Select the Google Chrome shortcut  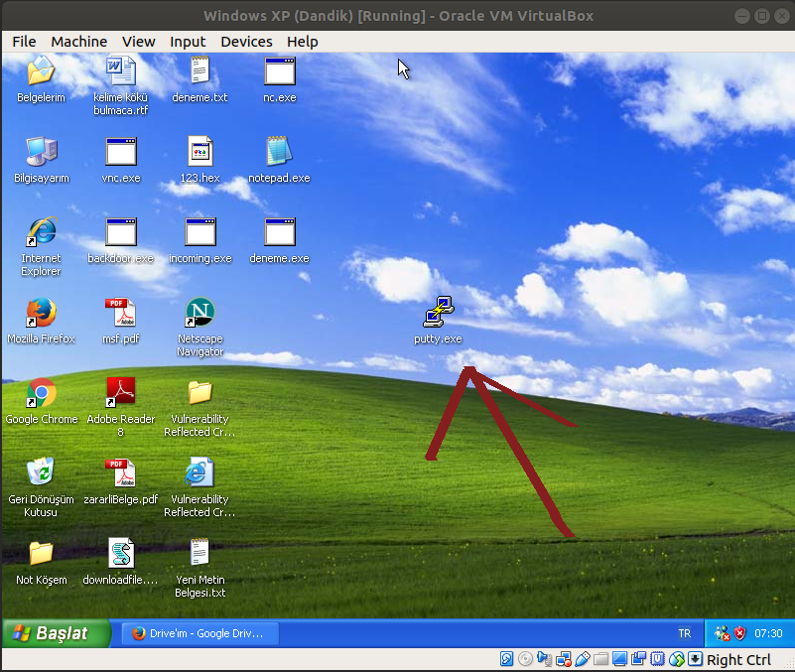tap(41, 392)
